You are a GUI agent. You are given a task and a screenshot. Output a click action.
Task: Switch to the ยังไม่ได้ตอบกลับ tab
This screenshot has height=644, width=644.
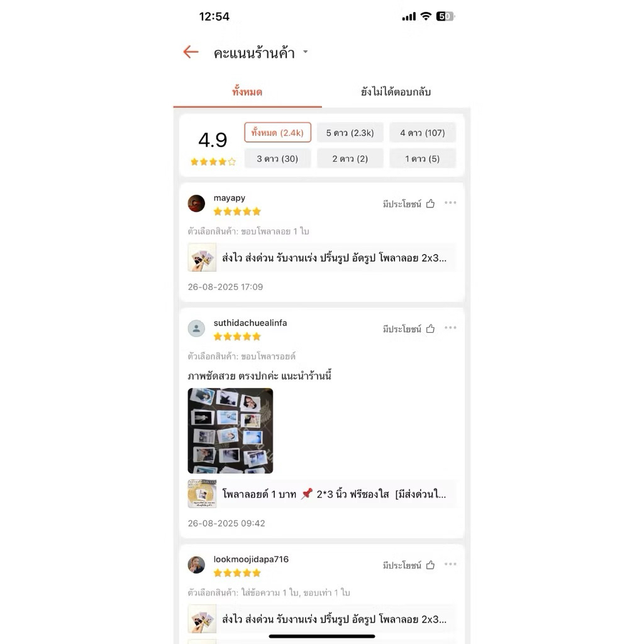pyautogui.click(x=396, y=92)
